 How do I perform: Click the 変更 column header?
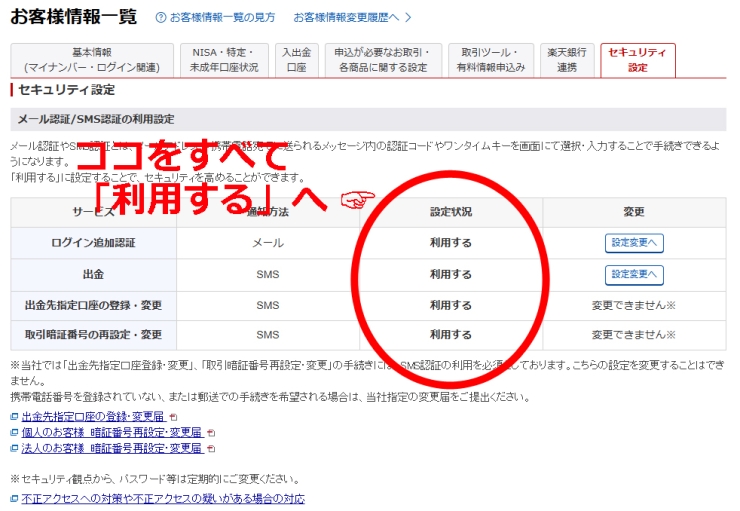point(634,212)
